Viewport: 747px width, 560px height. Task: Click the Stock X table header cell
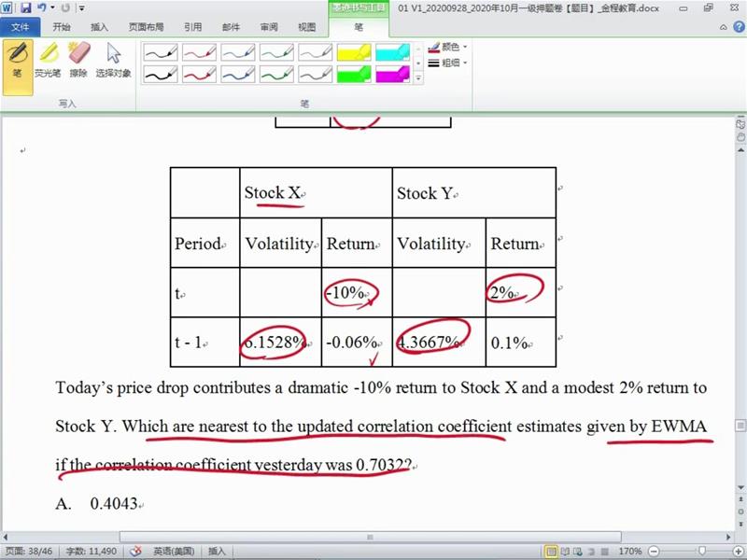click(x=316, y=193)
